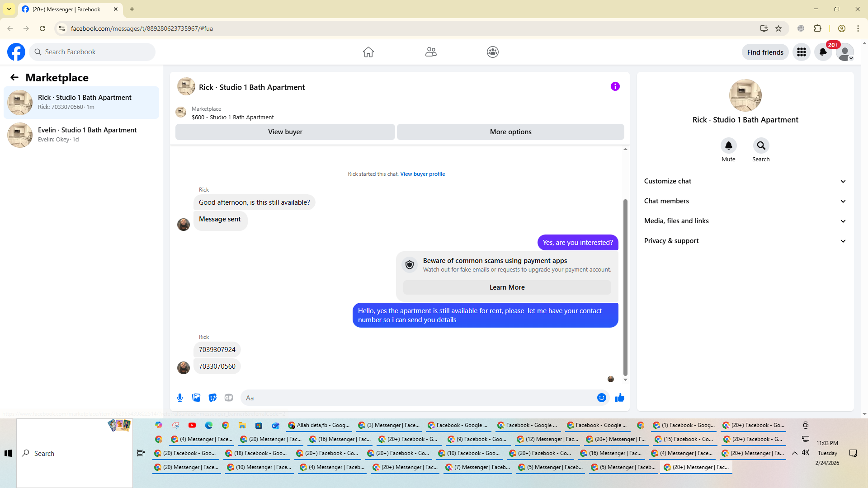Screen dimensions: 868x488
Task: Click the View buyer button
Action: point(285,132)
